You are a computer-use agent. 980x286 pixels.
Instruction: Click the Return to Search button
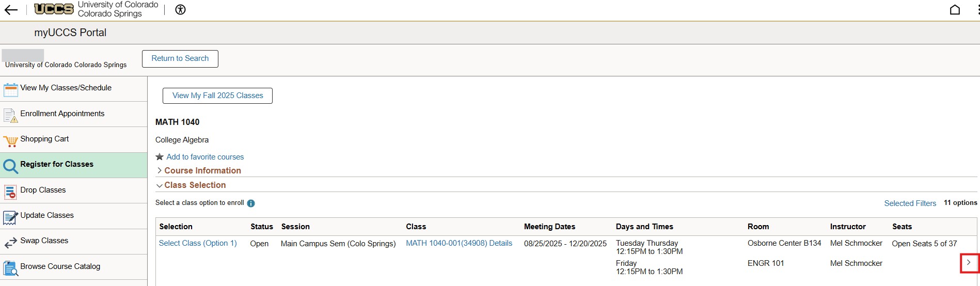pyautogui.click(x=180, y=59)
